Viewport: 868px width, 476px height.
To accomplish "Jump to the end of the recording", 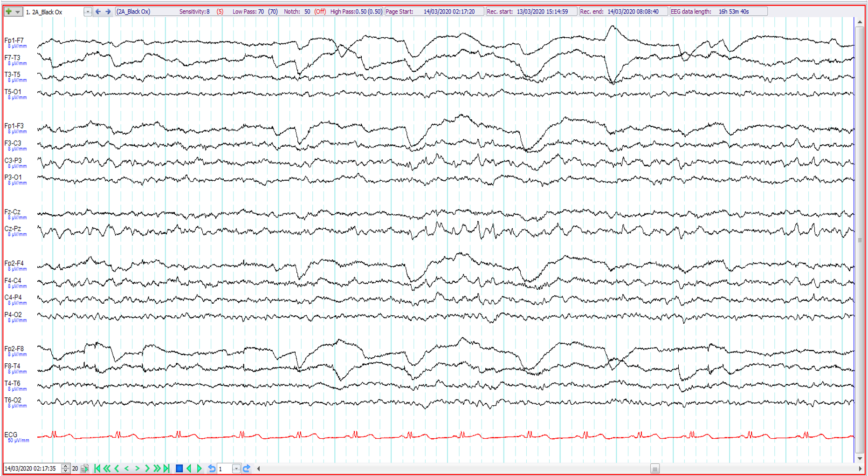I will (166, 469).
